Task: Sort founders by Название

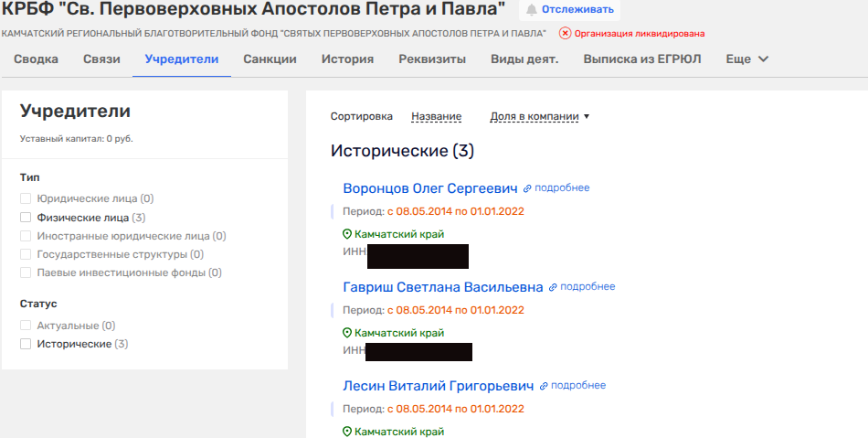Action: [436, 116]
